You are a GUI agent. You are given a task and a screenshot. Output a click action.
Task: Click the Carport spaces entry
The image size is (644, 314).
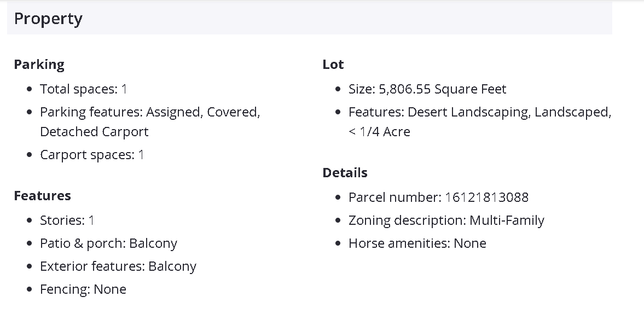[x=92, y=155]
